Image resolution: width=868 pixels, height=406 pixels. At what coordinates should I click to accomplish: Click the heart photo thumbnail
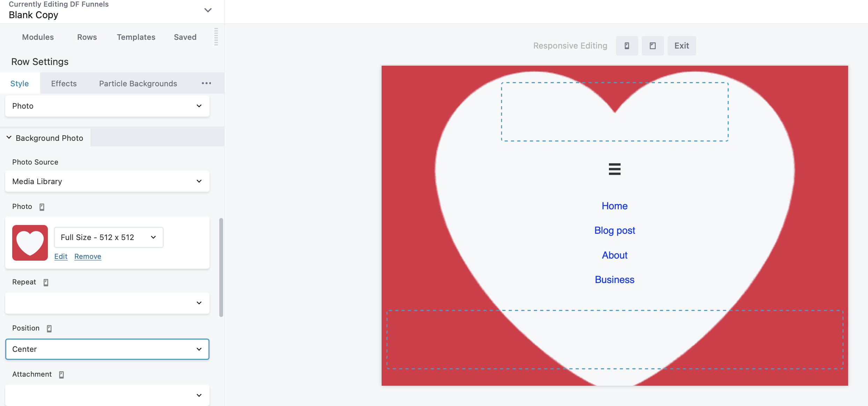point(30,243)
